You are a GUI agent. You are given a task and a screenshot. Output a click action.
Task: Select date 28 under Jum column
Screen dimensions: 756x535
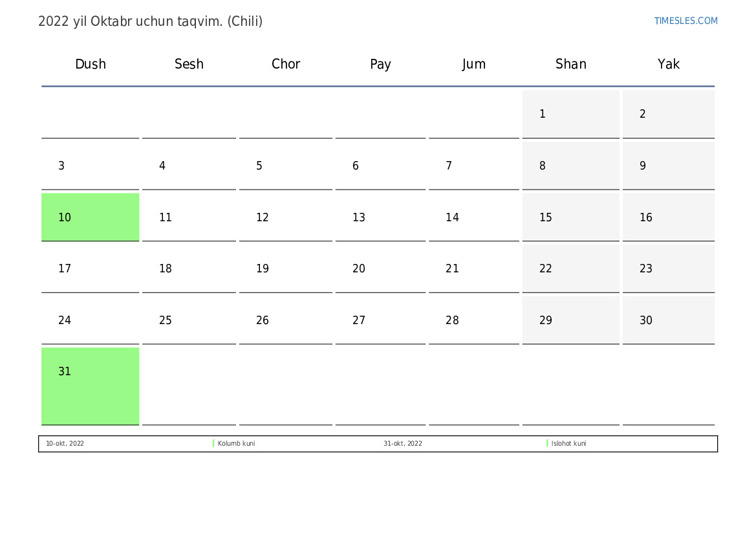click(x=473, y=320)
